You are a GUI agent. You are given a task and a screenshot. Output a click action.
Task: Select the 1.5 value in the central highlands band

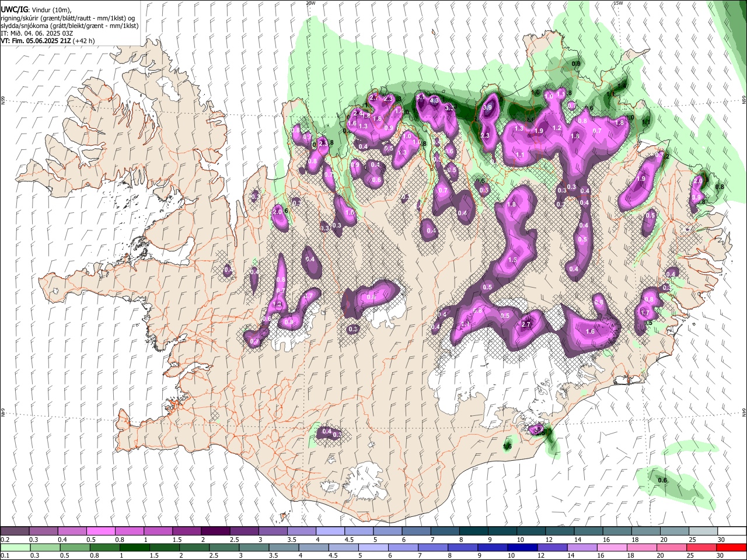513,260
